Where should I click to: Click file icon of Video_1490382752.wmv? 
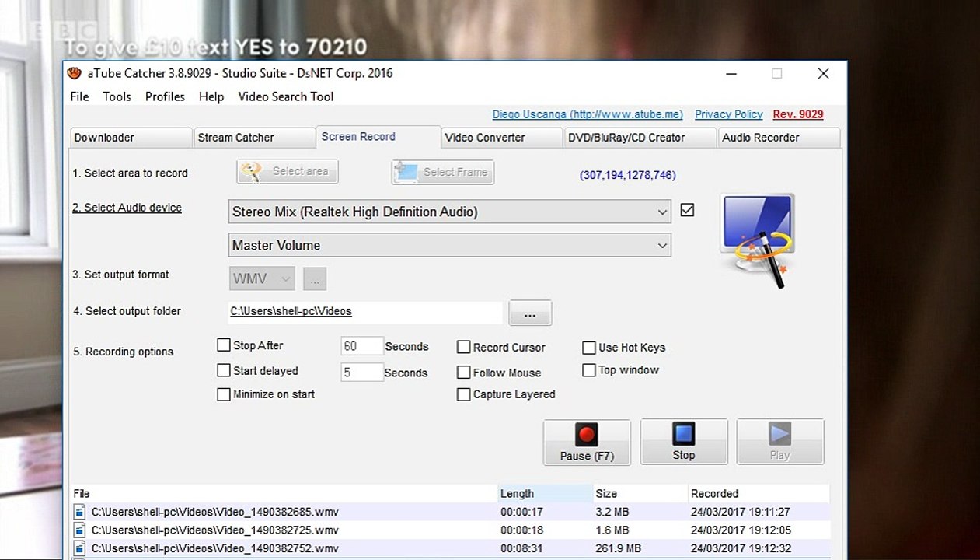pos(79,548)
